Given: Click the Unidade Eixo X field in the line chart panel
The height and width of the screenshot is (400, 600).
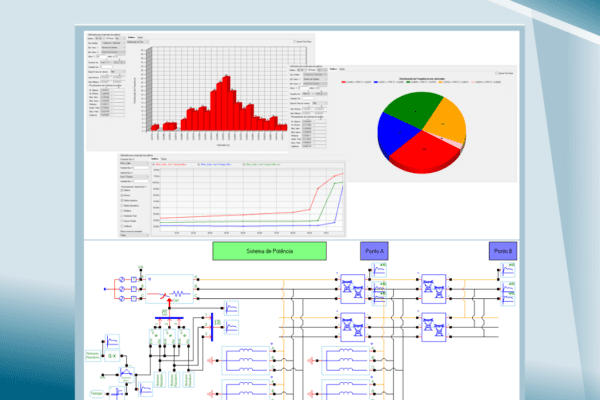Looking at the screenshot, I should coord(141,168).
